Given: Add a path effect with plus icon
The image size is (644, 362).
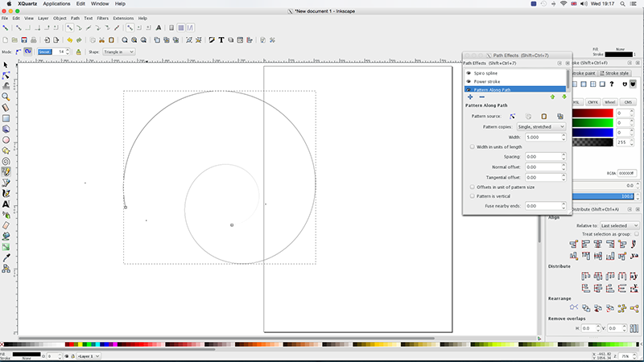Looking at the screenshot, I should (470, 97).
